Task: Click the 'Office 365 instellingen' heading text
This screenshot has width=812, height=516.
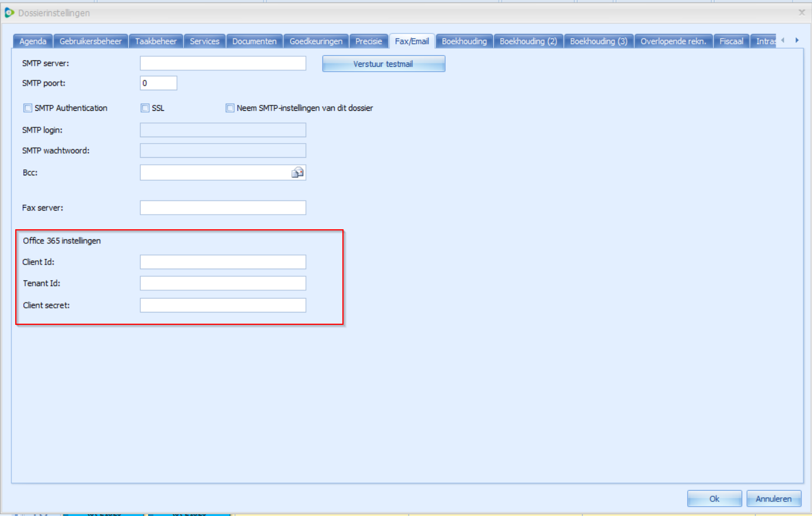Action: [62, 240]
